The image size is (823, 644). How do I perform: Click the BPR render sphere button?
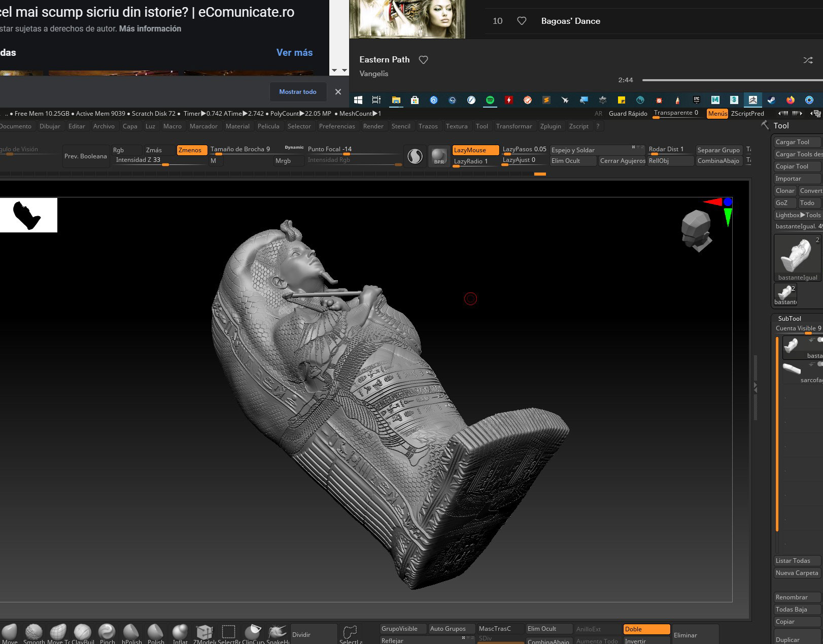pos(439,155)
